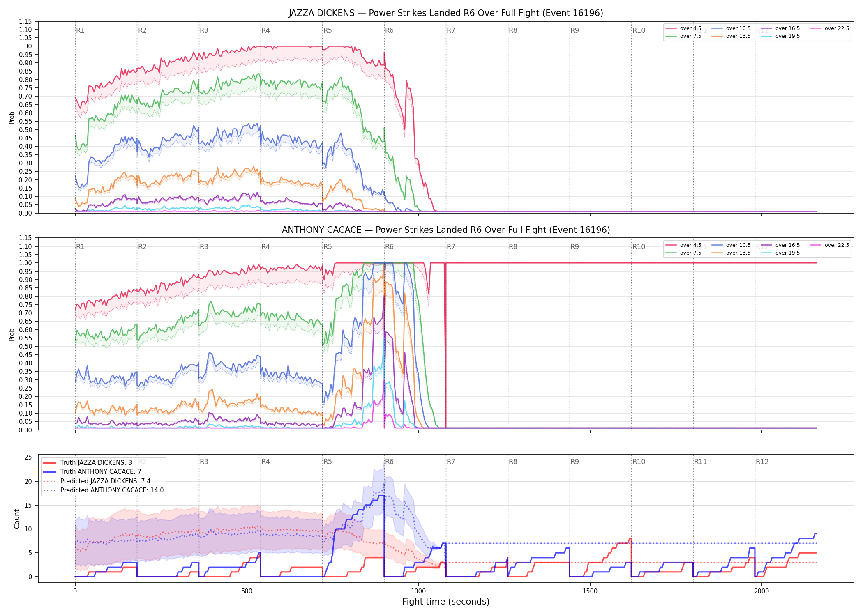
Task: Click 'over 19.5' legend entry in Anthony Cacace chart
Action: (780, 253)
